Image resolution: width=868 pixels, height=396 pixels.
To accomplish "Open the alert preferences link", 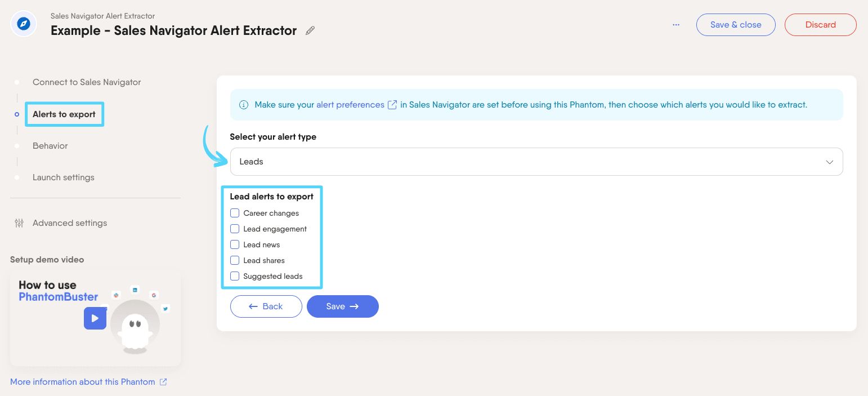I will point(351,105).
